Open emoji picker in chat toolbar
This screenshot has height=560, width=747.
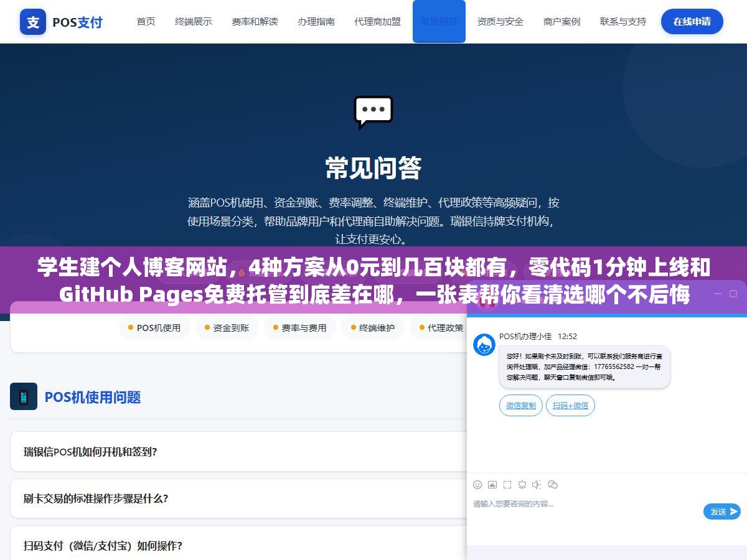coord(477,485)
